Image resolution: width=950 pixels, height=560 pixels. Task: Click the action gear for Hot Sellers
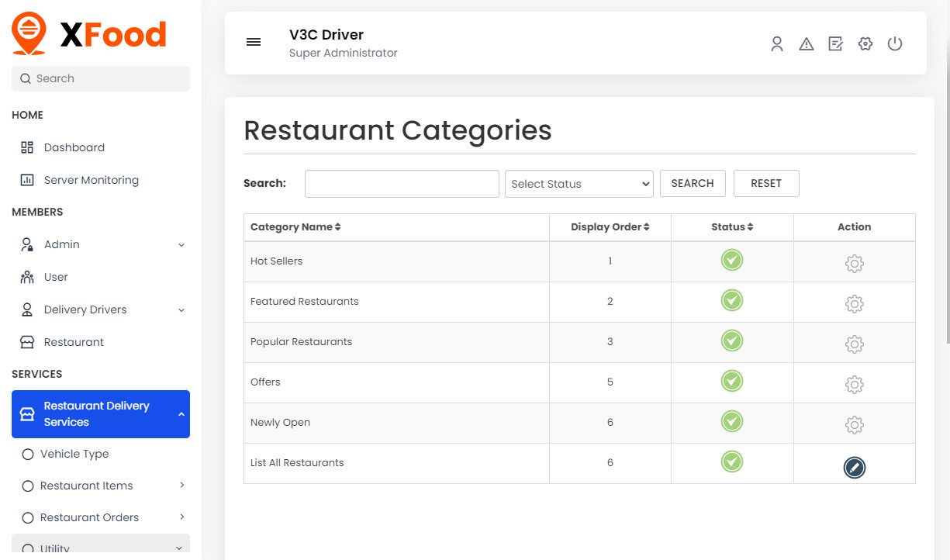click(854, 263)
